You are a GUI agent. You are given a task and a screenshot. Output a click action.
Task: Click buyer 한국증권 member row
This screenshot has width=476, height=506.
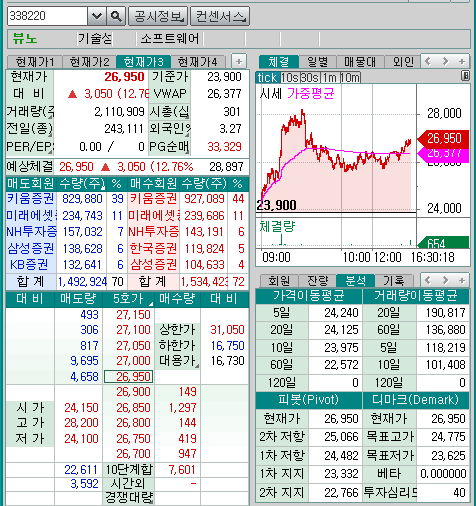click(x=153, y=249)
